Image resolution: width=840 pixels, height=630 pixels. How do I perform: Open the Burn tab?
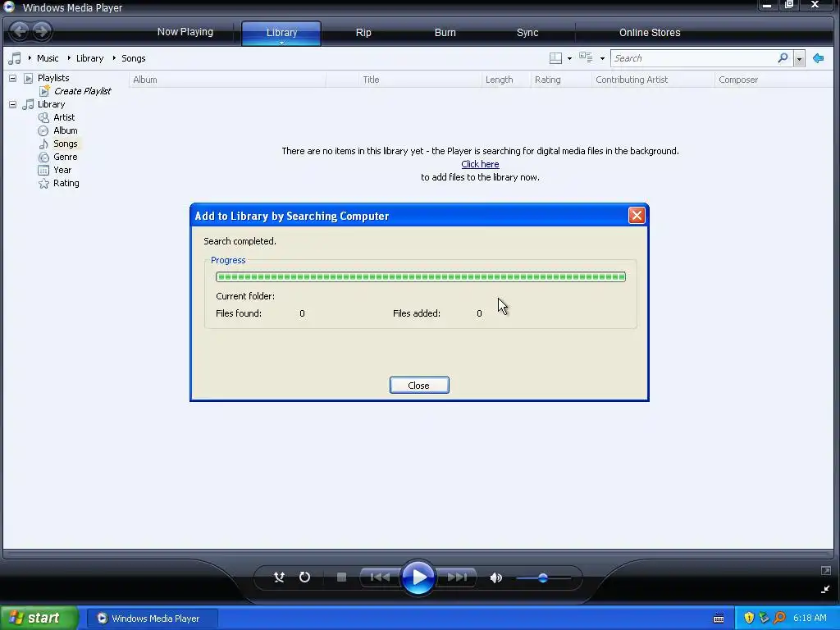click(445, 32)
